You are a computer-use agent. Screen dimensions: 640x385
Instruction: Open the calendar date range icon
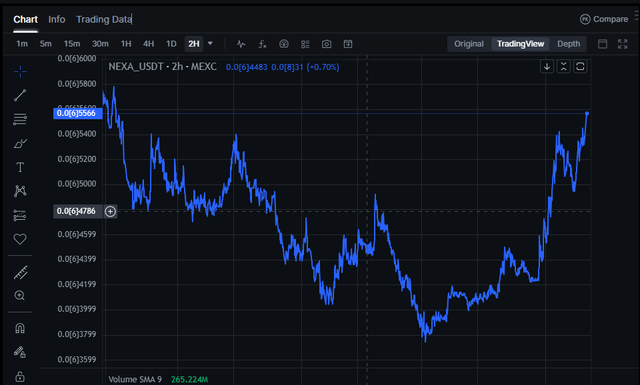click(348, 44)
